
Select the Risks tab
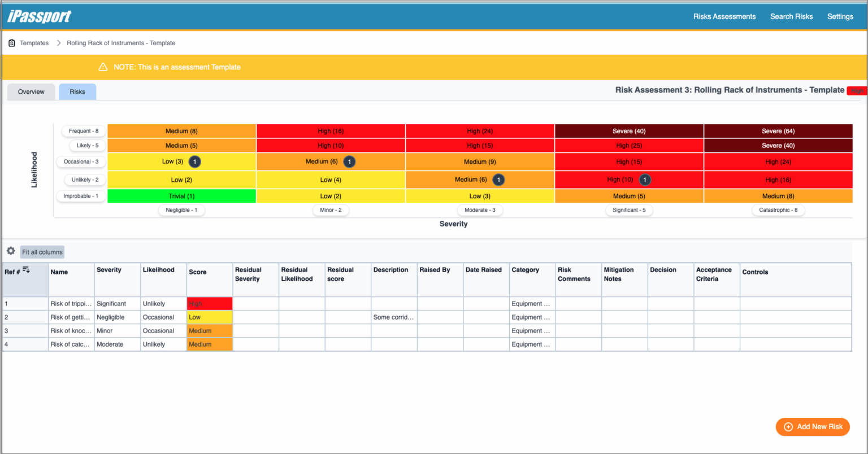pyautogui.click(x=77, y=91)
